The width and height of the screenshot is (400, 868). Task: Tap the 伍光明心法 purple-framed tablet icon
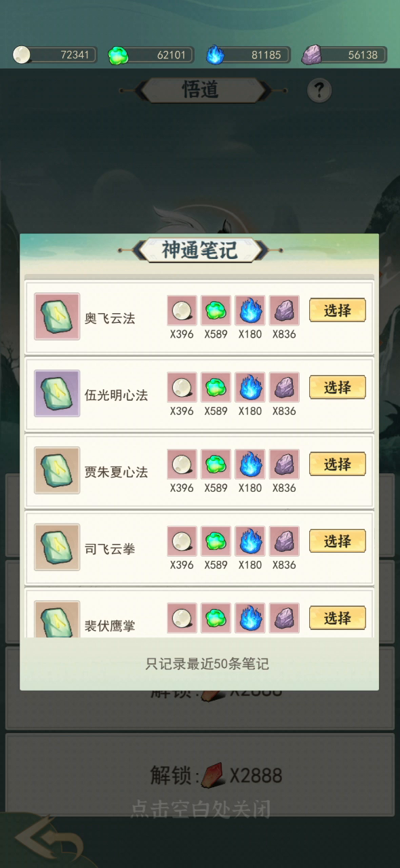[58, 393]
